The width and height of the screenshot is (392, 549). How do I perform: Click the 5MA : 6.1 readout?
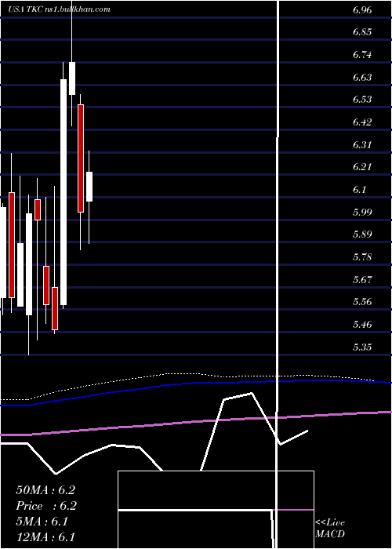pyautogui.click(x=42, y=522)
